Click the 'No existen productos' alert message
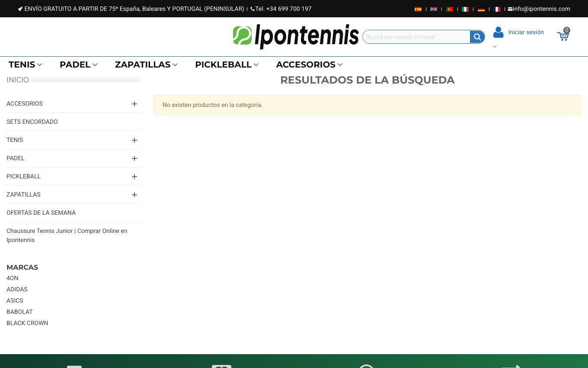 [x=367, y=105]
